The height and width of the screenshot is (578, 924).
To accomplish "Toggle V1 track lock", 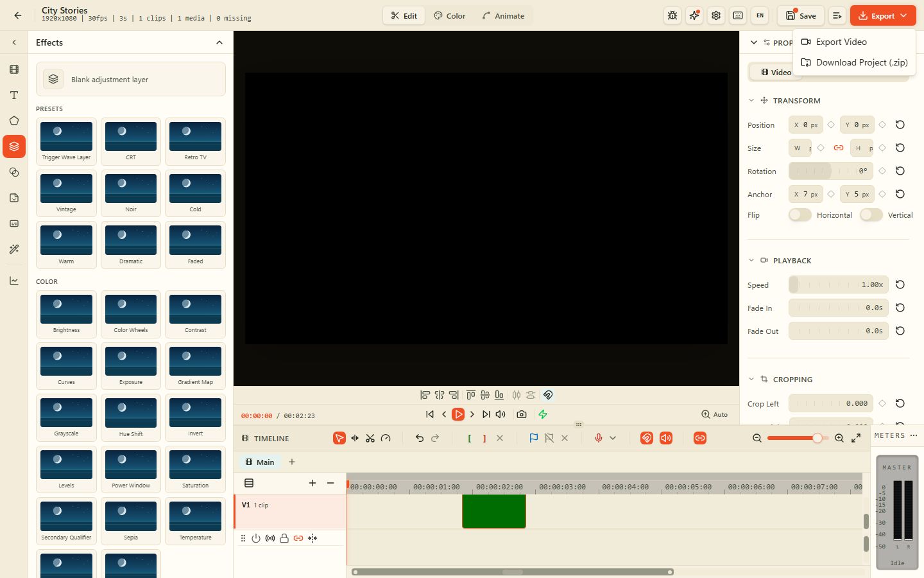I will (284, 538).
